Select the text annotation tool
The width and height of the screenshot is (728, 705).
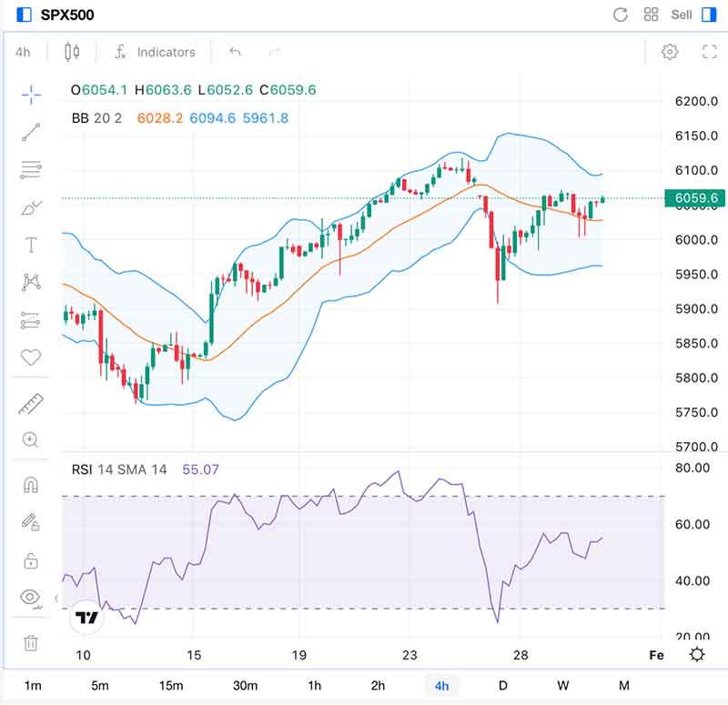(31, 245)
